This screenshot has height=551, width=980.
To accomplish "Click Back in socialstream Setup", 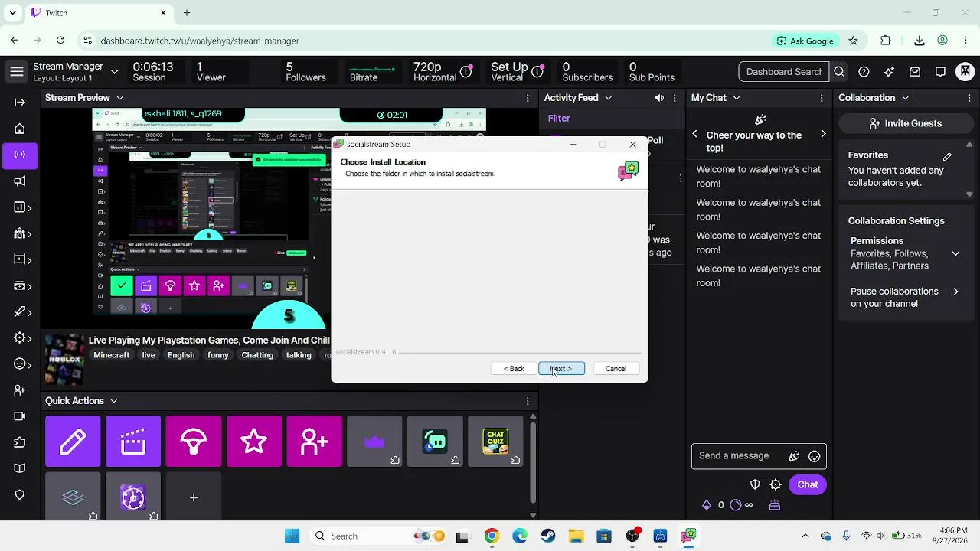I will (514, 369).
